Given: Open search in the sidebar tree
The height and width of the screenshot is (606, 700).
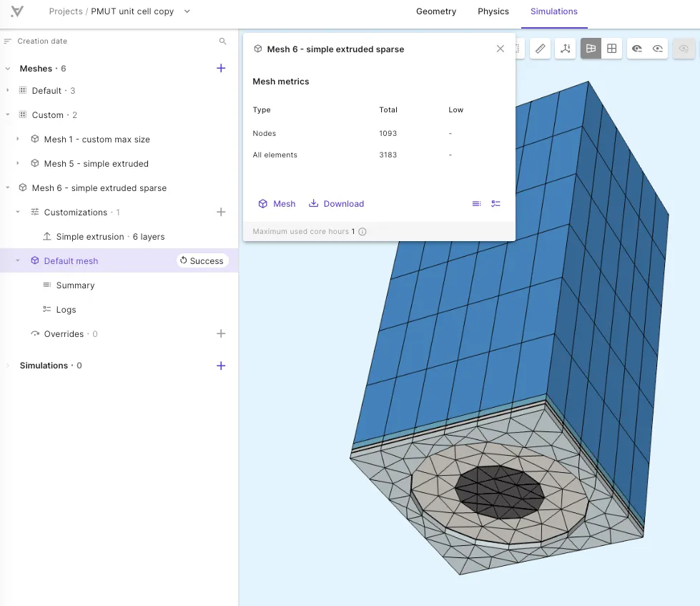Looking at the screenshot, I should point(223,41).
